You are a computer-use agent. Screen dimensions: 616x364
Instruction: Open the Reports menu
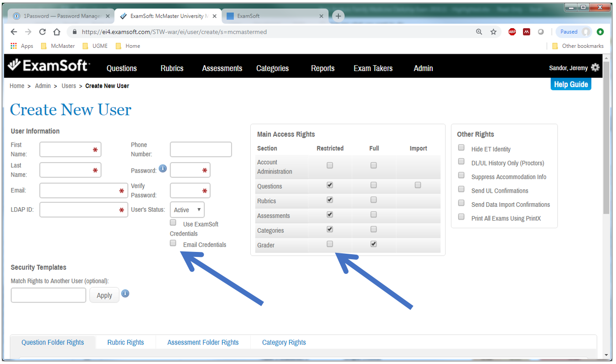[323, 68]
